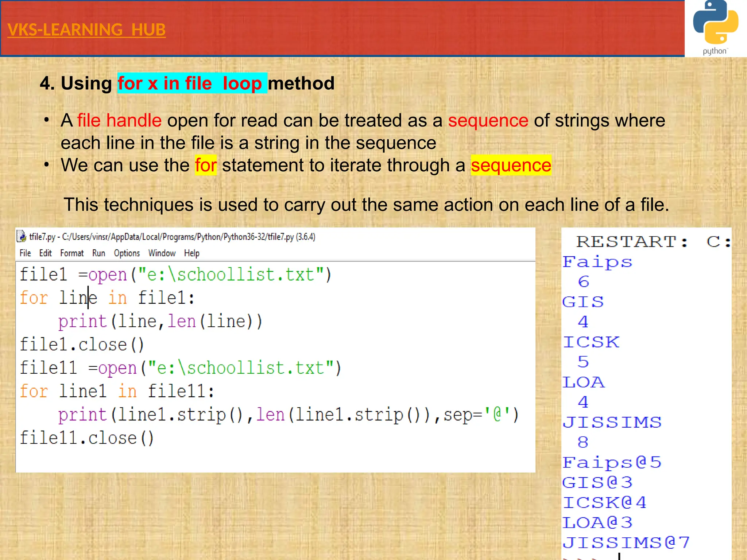Image resolution: width=747 pixels, height=560 pixels.
Task: Click the output line 'Faips@5'
Action: 612,463
